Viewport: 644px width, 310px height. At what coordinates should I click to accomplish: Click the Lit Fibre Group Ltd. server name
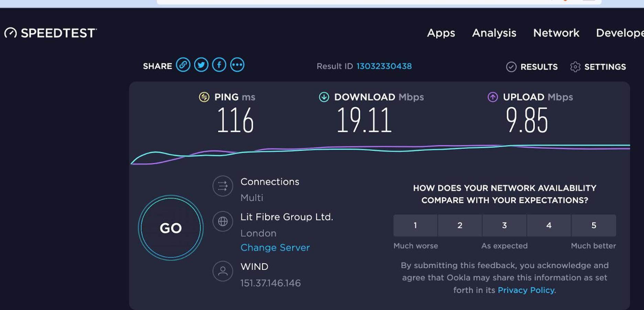287,217
